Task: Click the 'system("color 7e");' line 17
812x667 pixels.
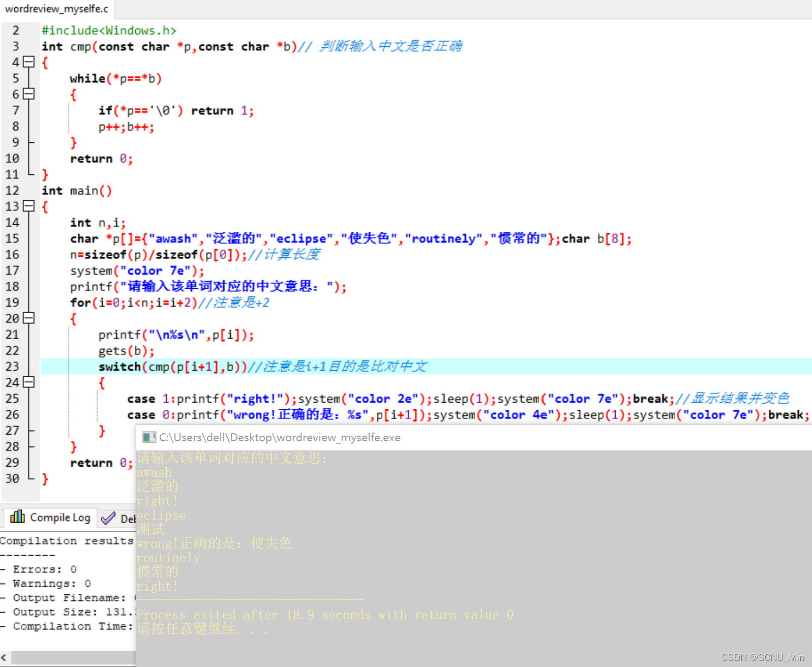Action: [137, 270]
